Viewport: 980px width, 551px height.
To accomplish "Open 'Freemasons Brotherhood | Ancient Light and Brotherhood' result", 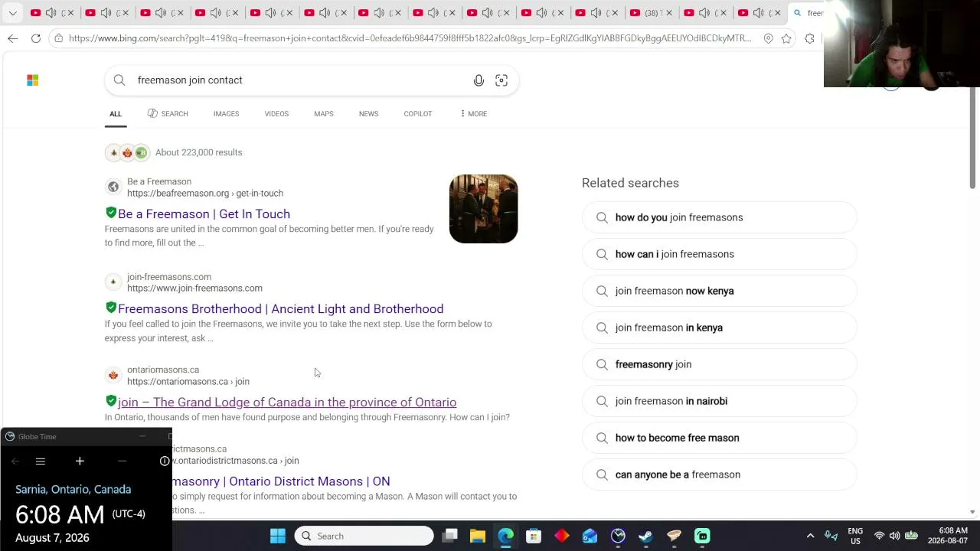I will (280, 309).
